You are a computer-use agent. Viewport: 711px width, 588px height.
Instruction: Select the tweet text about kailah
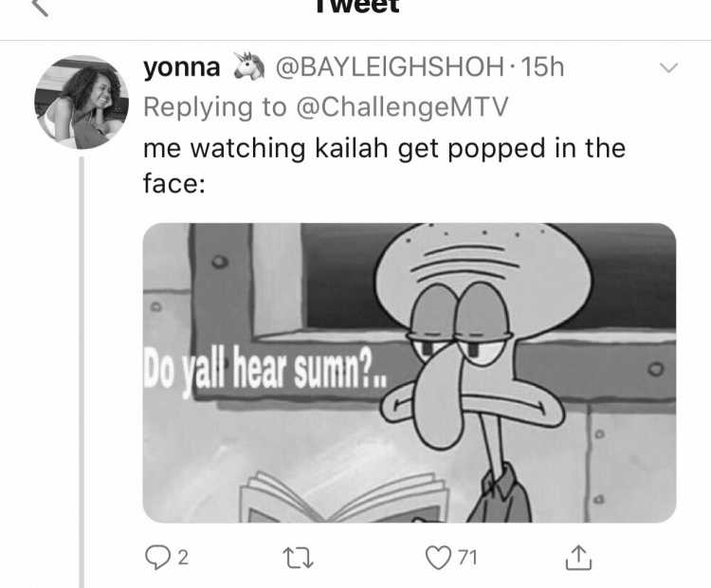(384, 166)
